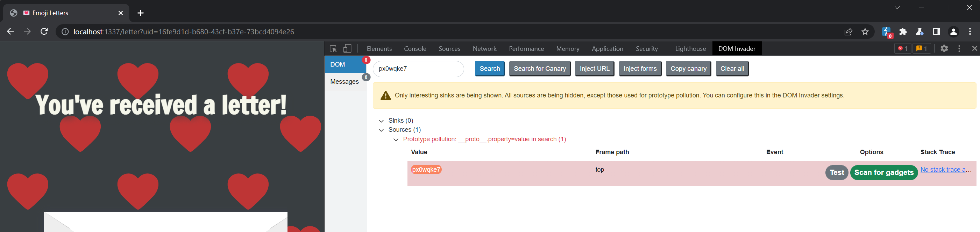Collapse the Prototype pollution entry
980x232 pixels.
[396, 139]
